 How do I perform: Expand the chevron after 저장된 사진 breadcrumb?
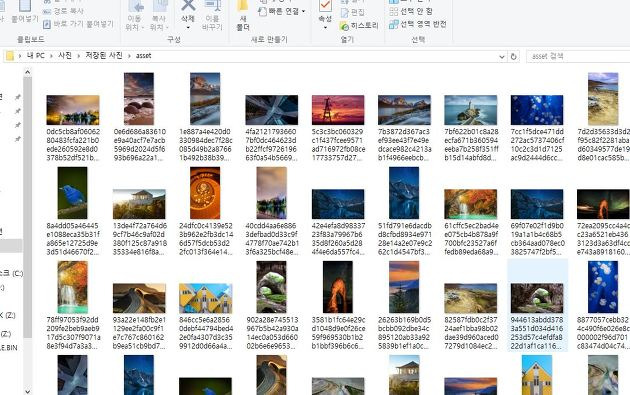click(x=129, y=56)
